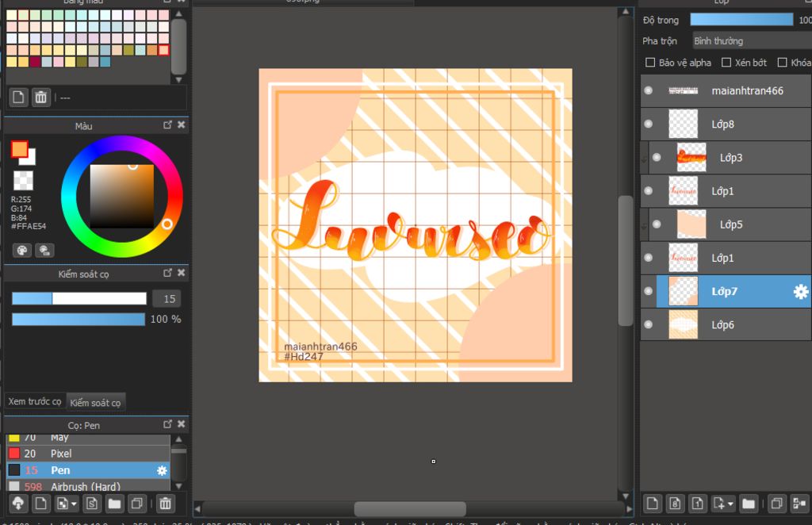The image size is (812, 525).
Task: Click the canvas vertical scrollbar thumb
Action: click(x=626, y=260)
